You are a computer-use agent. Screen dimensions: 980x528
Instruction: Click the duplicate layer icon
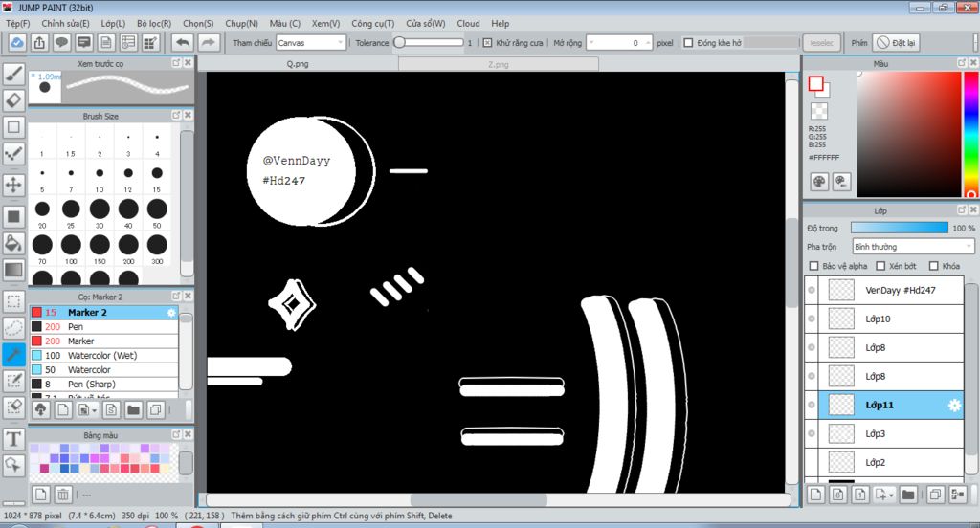935,495
